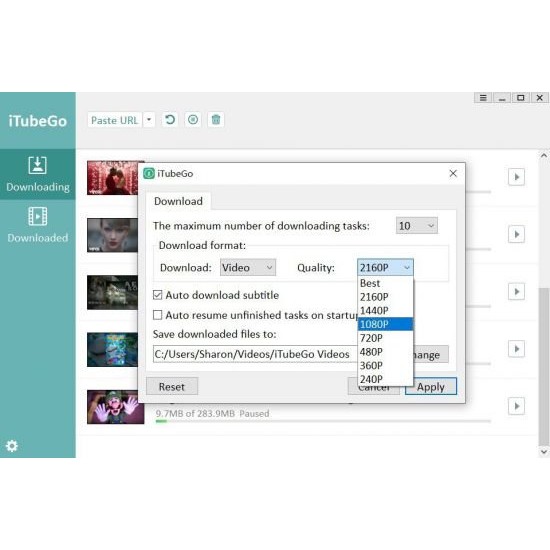Resume the 283.9MB paused download play button
Image resolution: width=550 pixels, height=550 pixels.
(x=516, y=406)
